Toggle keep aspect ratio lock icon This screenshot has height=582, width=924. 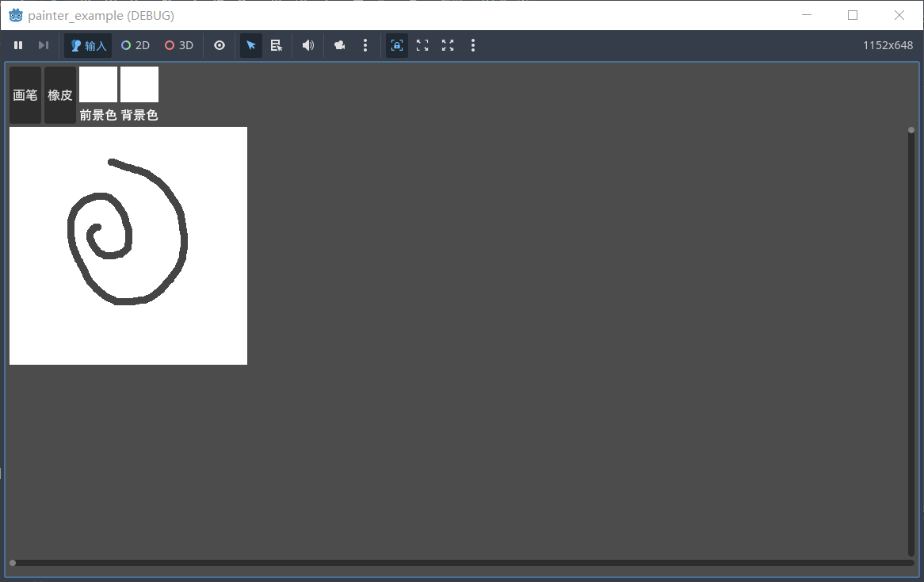click(397, 46)
